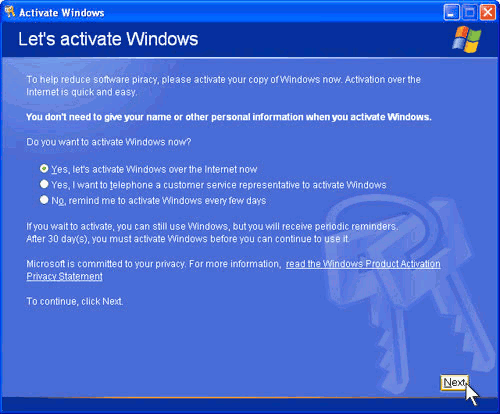Click the 'Let's activate Windows' heading

[108, 39]
